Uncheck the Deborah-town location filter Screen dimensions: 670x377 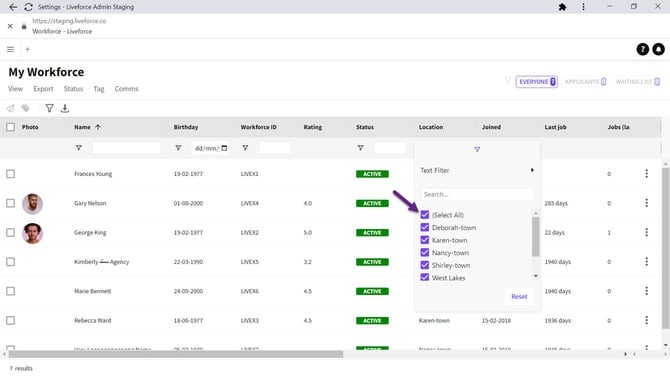(x=425, y=227)
